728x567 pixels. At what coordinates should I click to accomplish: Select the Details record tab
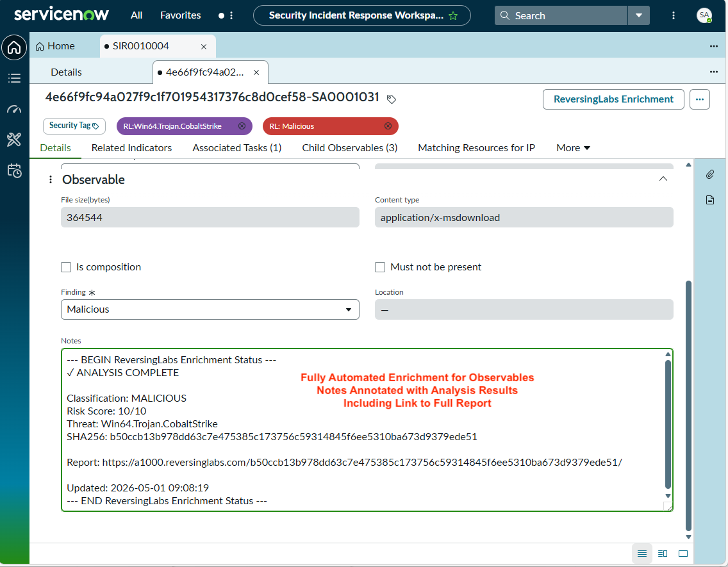(x=55, y=148)
